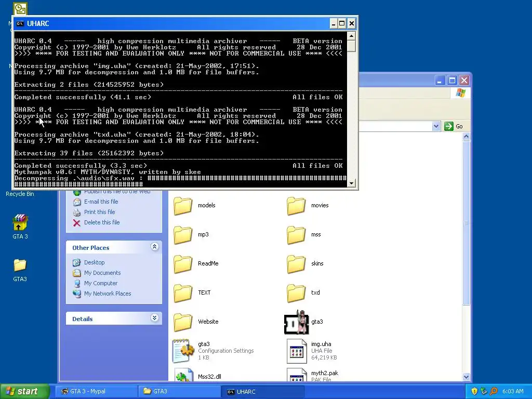Maximize the GTA3 Explorer window
The width and height of the screenshot is (532, 399).
(452, 81)
